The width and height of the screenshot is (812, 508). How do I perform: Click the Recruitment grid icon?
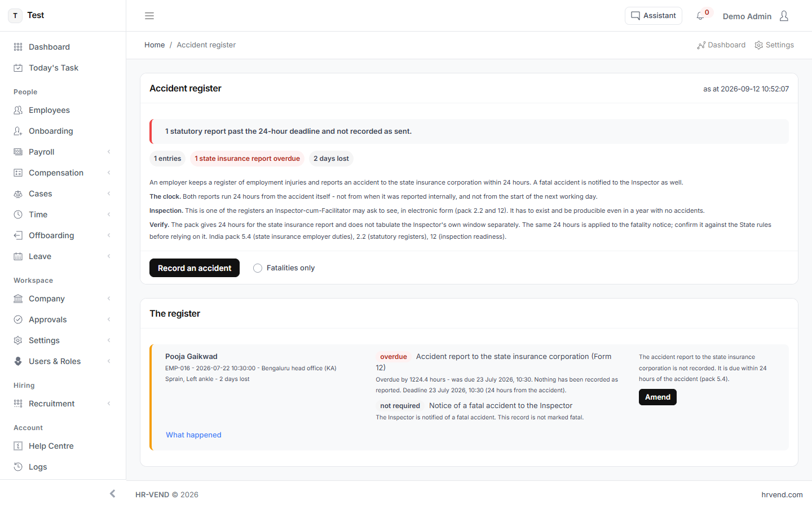[18, 404]
